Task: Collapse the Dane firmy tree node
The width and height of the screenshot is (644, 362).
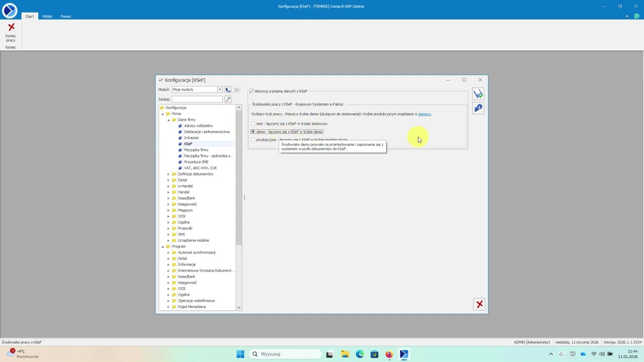Action: coord(169,120)
